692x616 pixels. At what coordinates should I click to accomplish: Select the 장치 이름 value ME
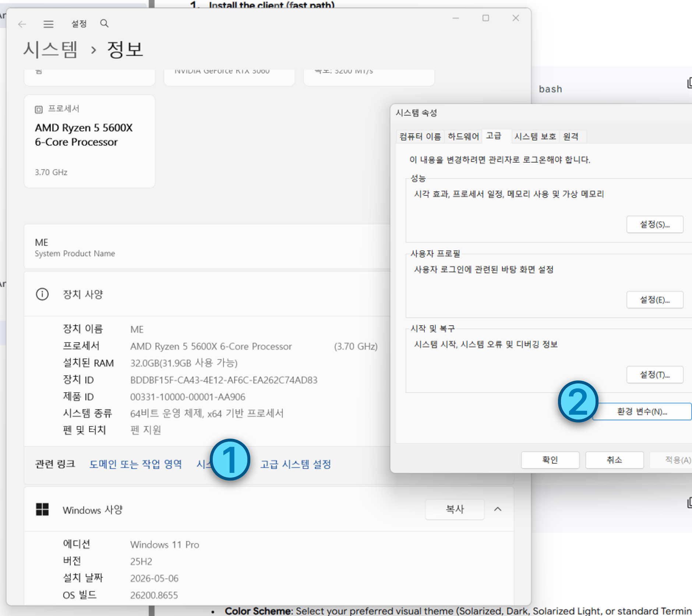[x=137, y=329]
